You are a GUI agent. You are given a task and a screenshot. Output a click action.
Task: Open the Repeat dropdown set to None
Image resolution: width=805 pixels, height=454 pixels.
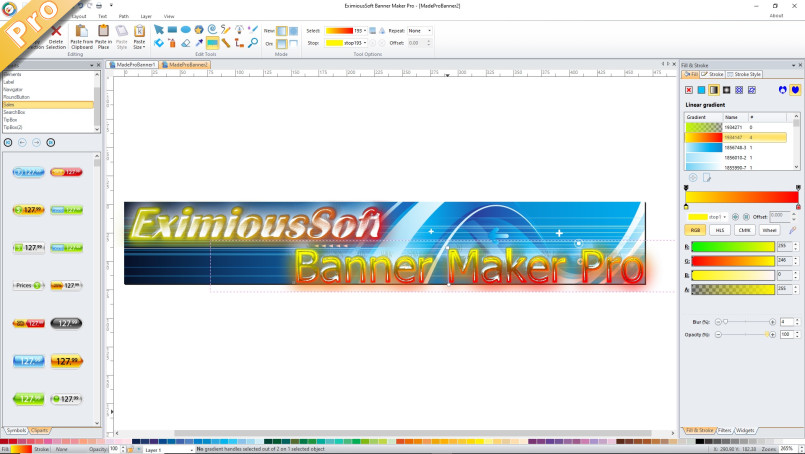coord(419,31)
